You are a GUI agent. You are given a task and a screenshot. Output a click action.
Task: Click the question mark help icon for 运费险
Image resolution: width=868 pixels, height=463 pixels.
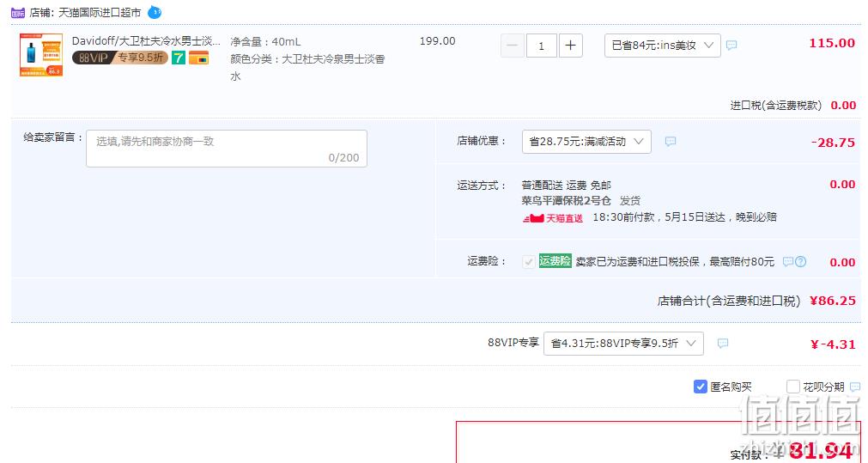[800, 261]
